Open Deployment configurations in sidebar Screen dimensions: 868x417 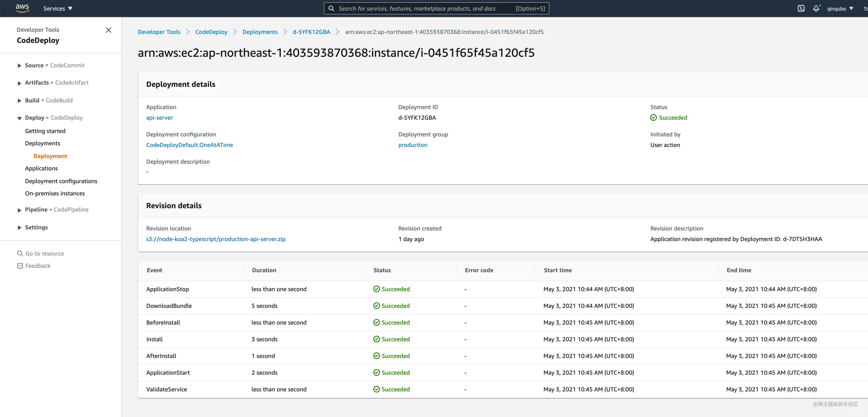(61, 181)
